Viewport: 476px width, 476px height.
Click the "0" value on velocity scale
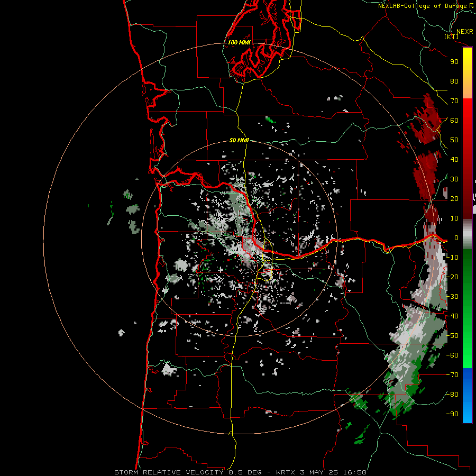(x=456, y=238)
